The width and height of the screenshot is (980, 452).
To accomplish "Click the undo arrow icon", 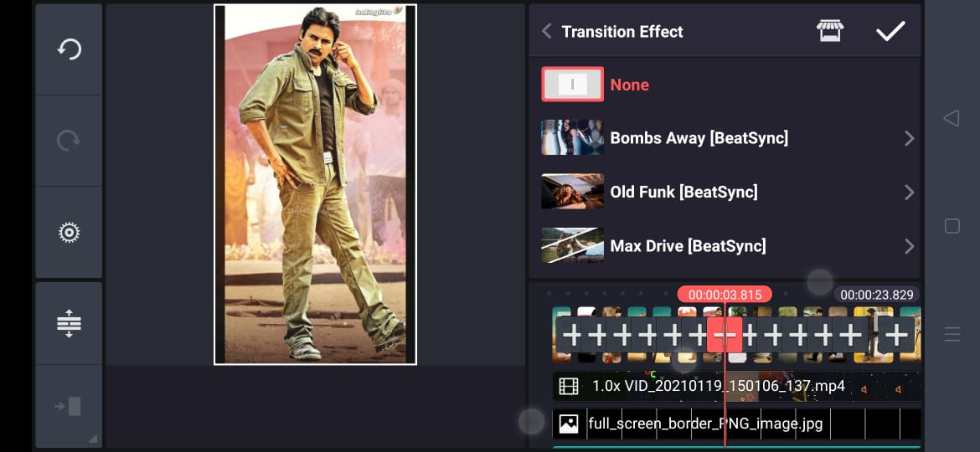I will [x=69, y=49].
